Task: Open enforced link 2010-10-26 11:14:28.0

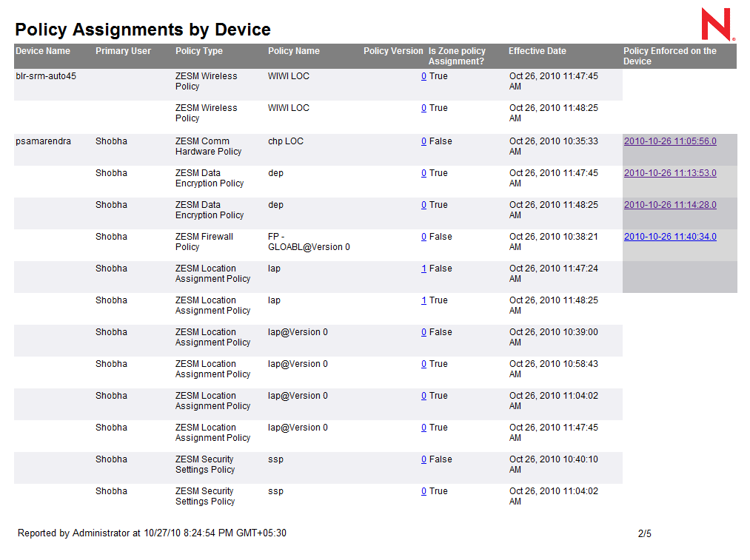Action: 670,204
